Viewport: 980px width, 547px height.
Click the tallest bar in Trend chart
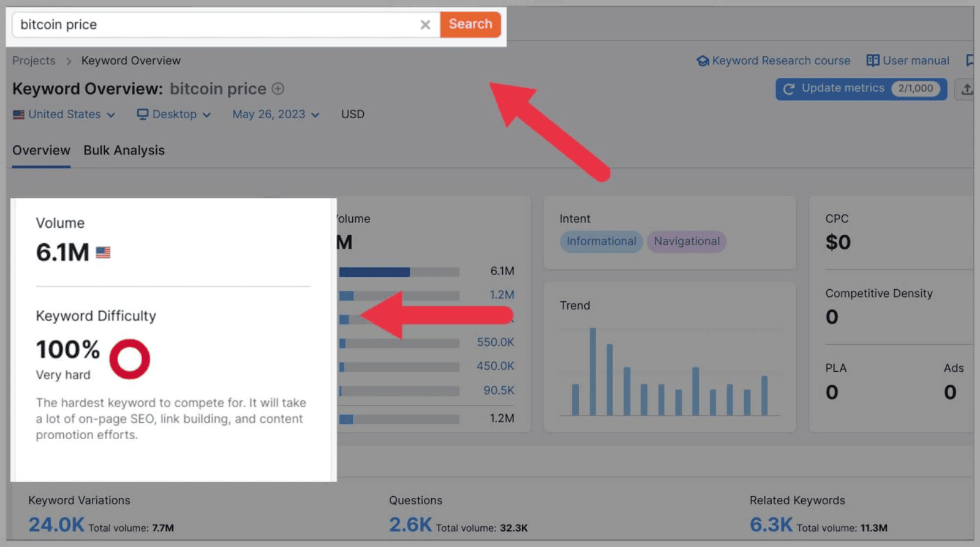click(592, 371)
